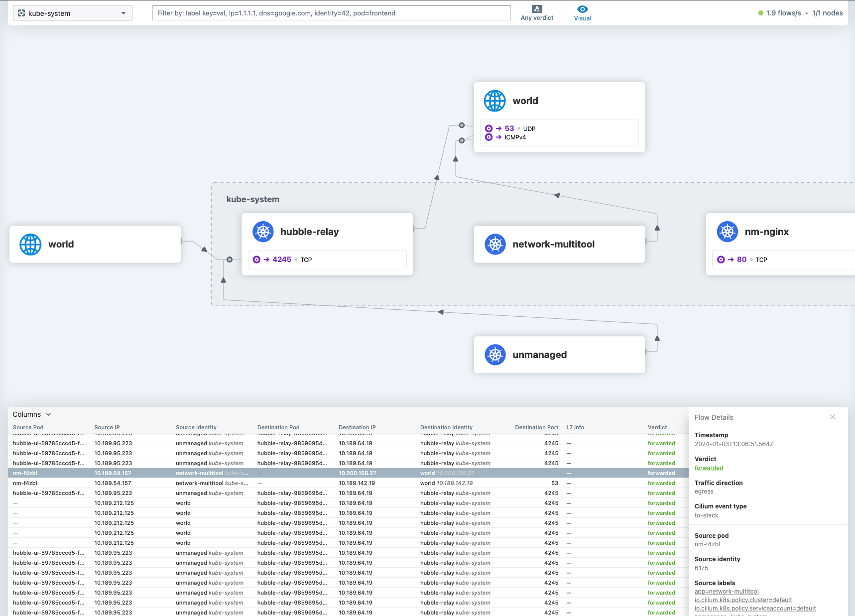Click the port 53 UDP endpoint icon
Viewport: 855px width, 616px height.
(489, 128)
